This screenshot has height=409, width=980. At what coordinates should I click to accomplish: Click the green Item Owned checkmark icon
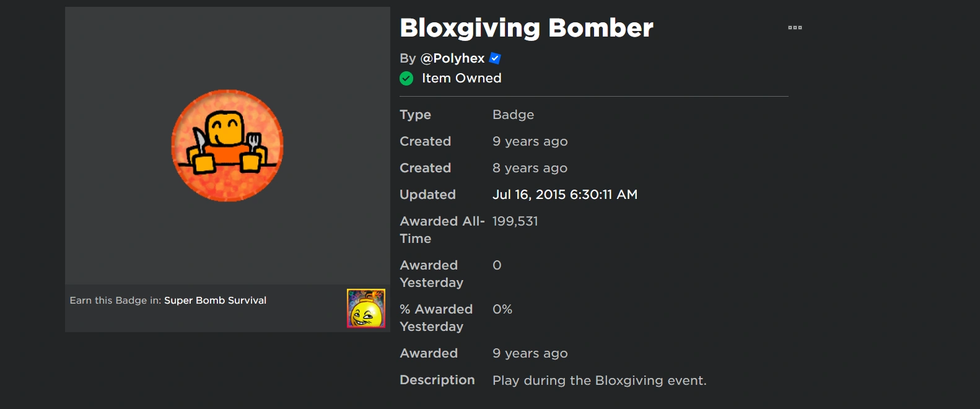406,78
